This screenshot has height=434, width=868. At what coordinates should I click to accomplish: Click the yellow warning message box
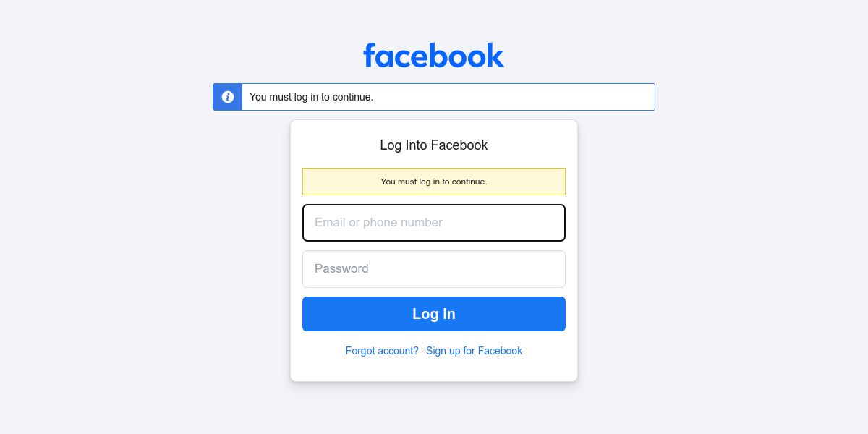[434, 182]
